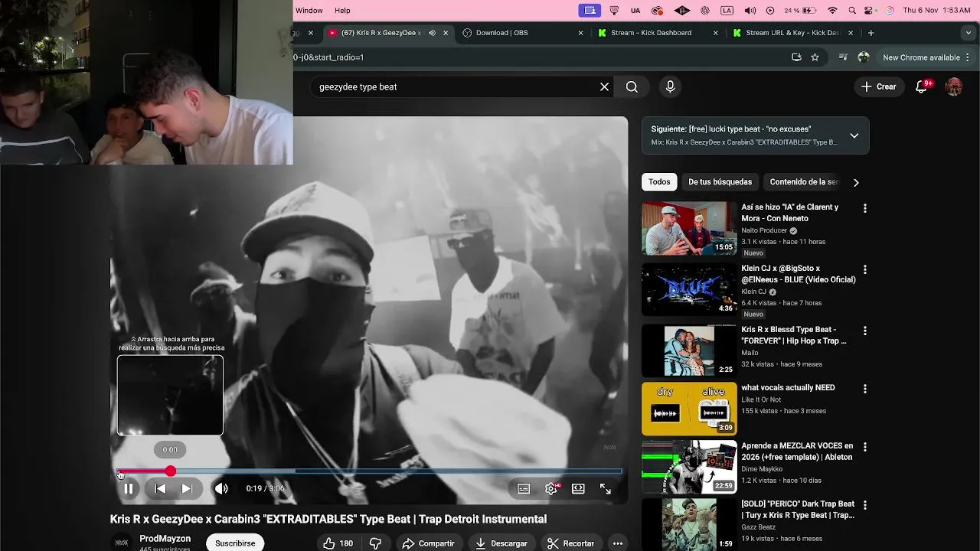Open YouTube notifications bell
The height and width of the screenshot is (551, 980).
click(922, 86)
